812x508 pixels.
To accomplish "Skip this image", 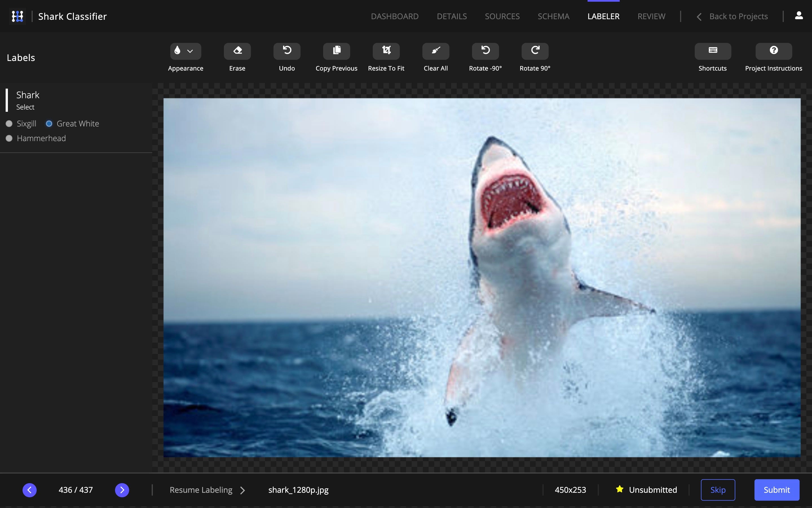I will click(x=718, y=490).
